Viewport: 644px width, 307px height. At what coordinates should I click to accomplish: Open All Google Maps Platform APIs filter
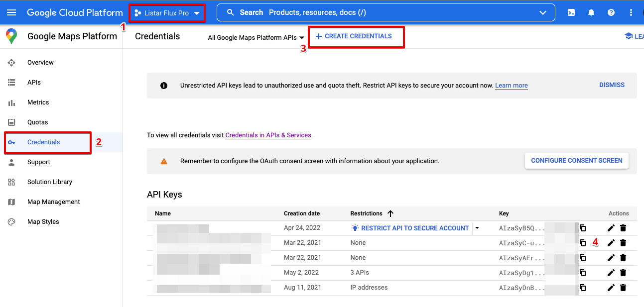point(256,37)
